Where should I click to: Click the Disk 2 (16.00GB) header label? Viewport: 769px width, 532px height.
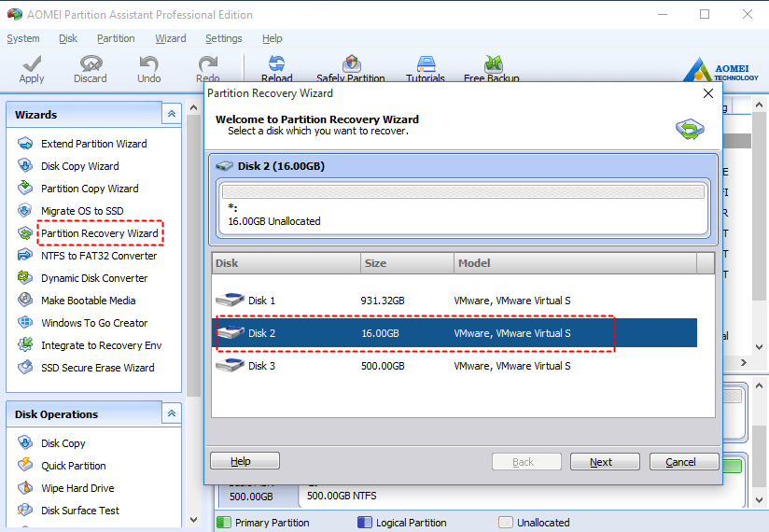pyautogui.click(x=281, y=166)
